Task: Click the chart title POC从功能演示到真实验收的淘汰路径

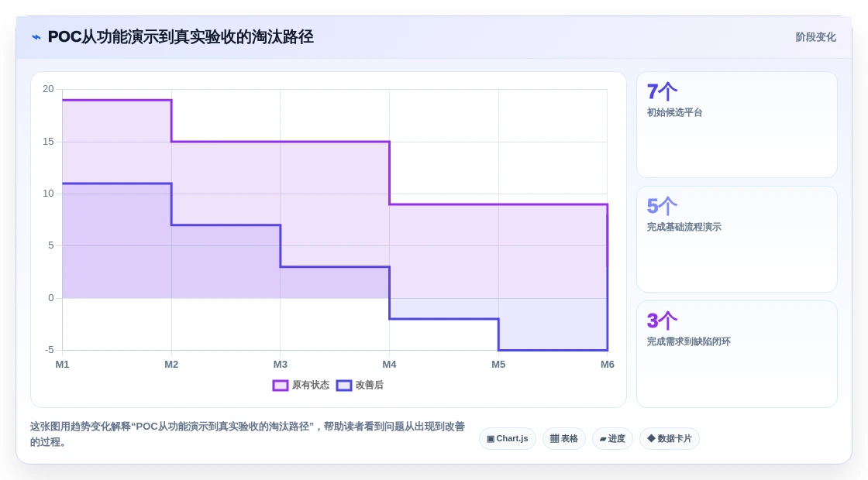Action: (x=181, y=37)
